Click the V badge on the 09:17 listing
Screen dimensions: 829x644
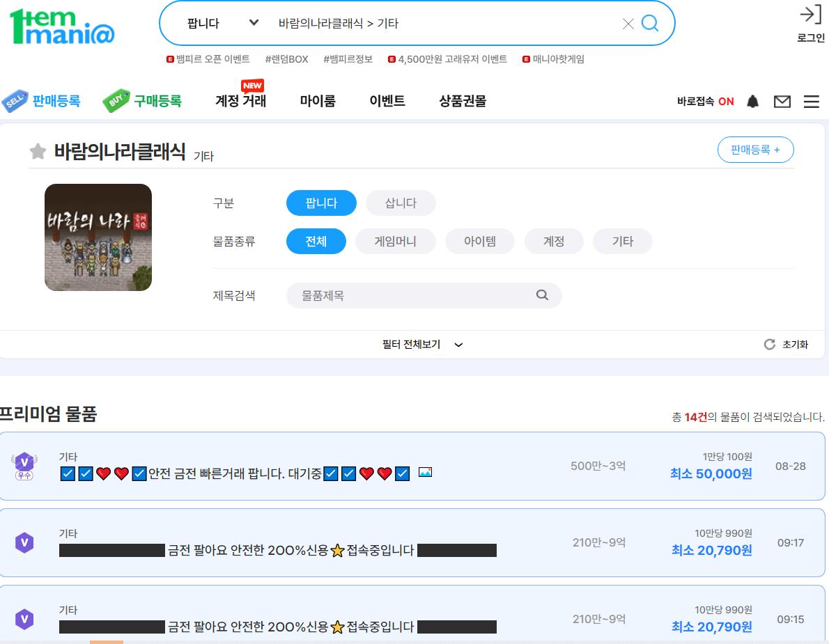click(x=24, y=542)
